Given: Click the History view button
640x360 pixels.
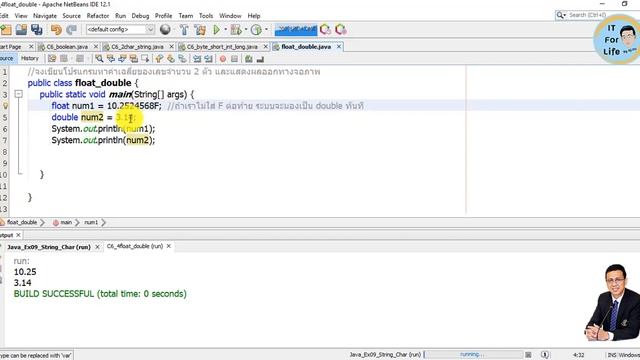Looking at the screenshot, I should coord(30,59).
